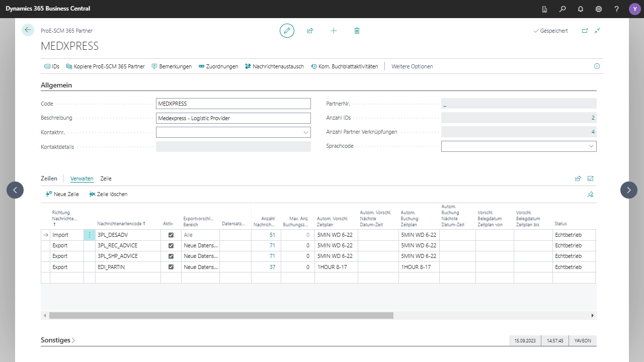The width and height of the screenshot is (644, 362).
Task: Expand Zeilen section to full screen
Action: 591,178
